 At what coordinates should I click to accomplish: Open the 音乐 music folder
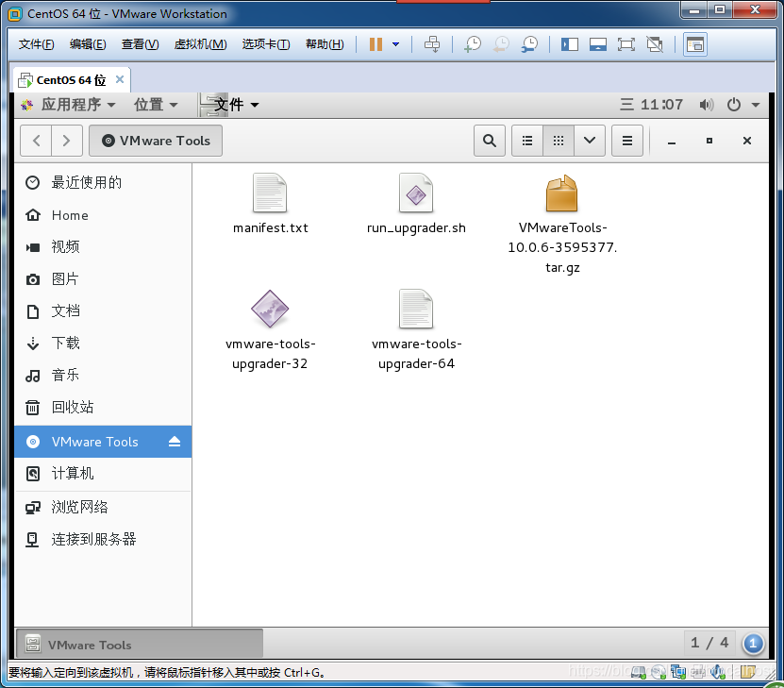pos(103,375)
